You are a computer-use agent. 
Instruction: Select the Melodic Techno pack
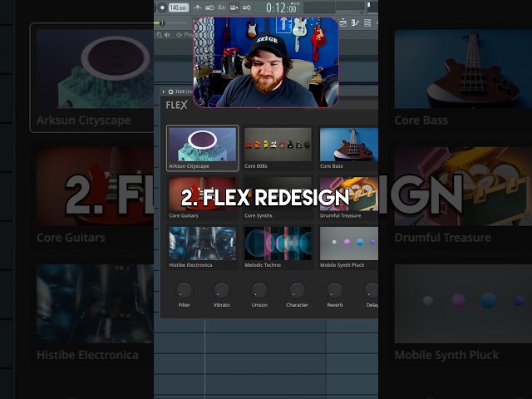278,248
